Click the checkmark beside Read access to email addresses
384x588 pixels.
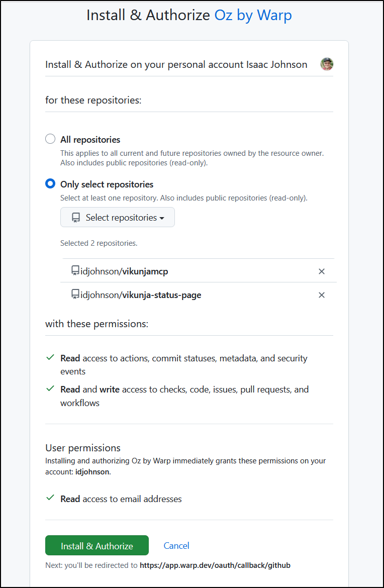coord(50,498)
